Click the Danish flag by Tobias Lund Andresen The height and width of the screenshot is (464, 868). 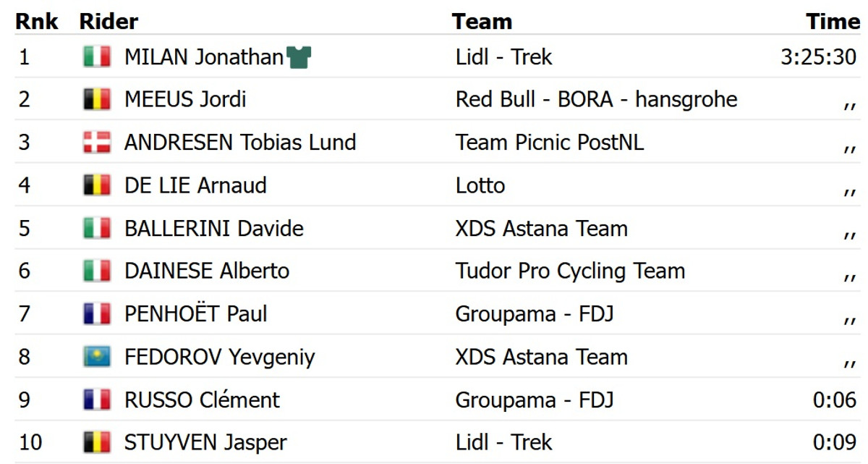(x=97, y=143)
